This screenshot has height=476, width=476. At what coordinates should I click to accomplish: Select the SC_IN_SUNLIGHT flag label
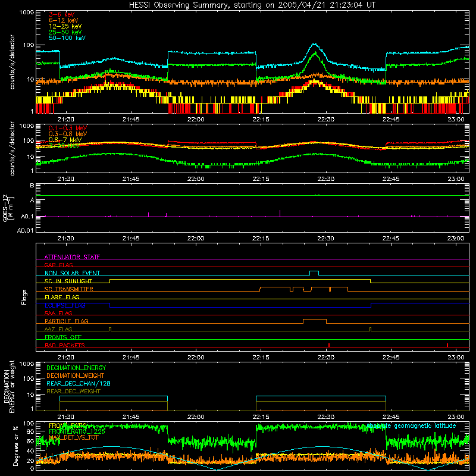point(68,281)
